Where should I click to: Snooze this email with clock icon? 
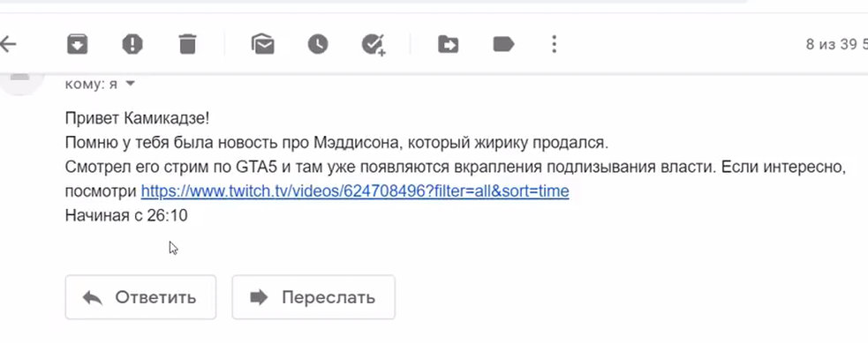[318, 44]
